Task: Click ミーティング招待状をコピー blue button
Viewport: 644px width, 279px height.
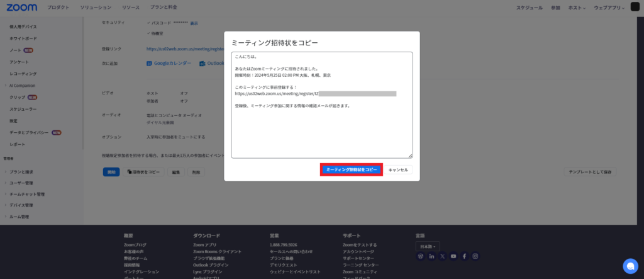Action: (x=352, y=169)
